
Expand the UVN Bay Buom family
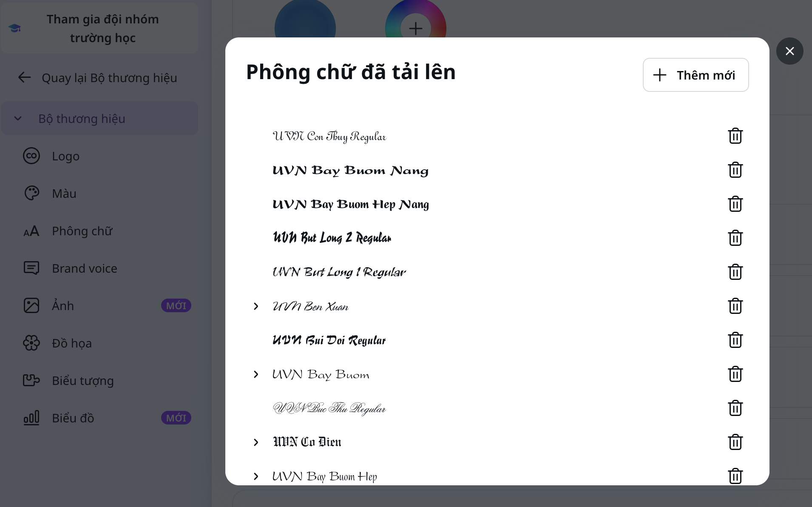(x=256, y=374)
